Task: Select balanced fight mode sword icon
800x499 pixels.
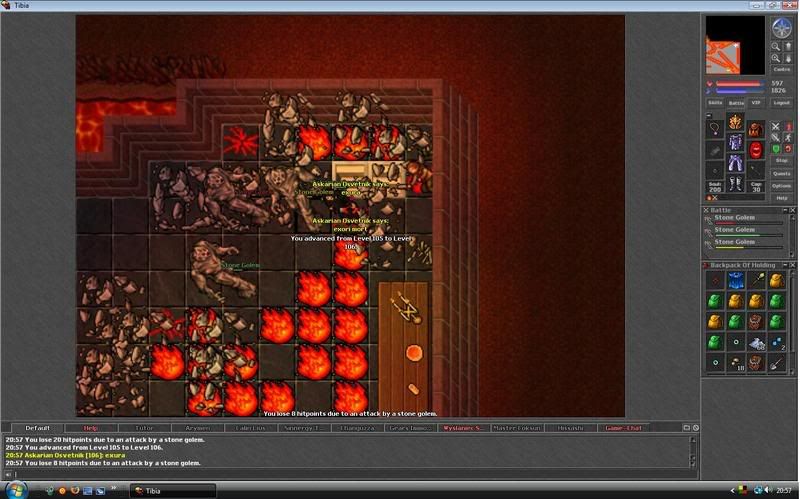Action: tap(776, 138)
